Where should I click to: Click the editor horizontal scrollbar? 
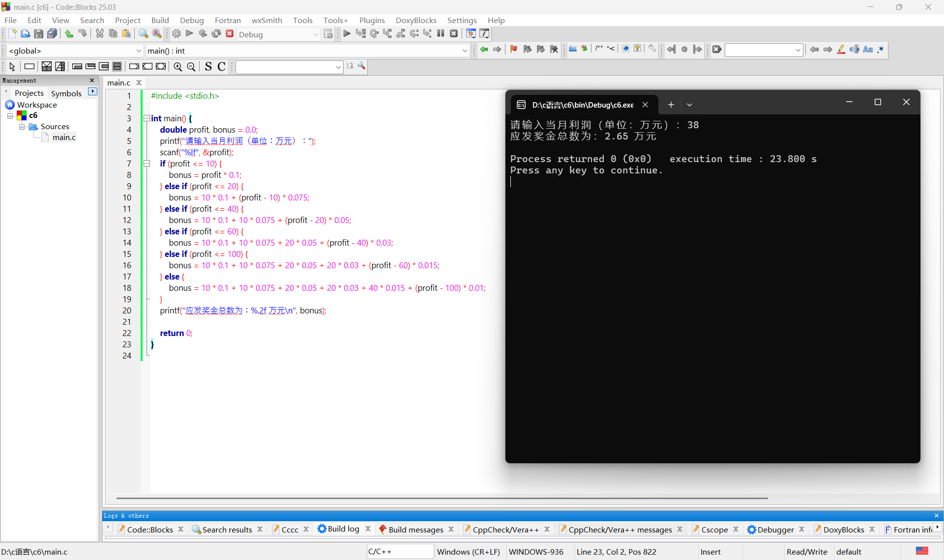click(x=442, y=498)
